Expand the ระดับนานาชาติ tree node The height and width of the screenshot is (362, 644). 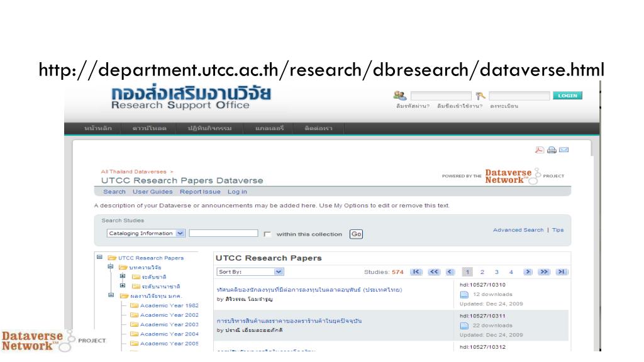click(x=123, y=286)
